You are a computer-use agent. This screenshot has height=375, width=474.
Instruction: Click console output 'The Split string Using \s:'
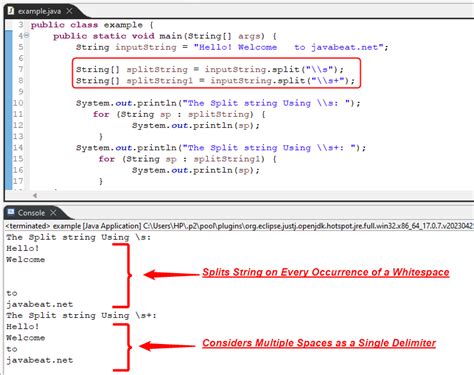[x=79, y=237]
